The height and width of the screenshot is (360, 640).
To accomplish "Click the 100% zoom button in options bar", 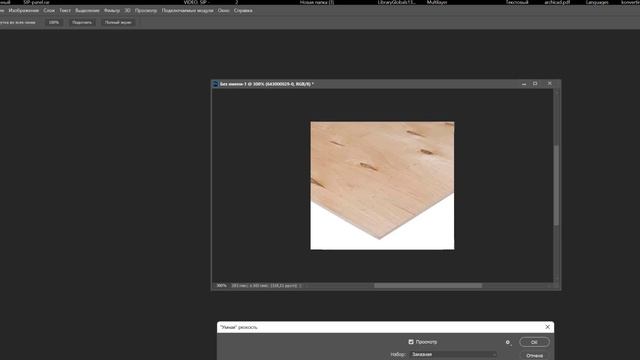I will (x=54, y=22).
